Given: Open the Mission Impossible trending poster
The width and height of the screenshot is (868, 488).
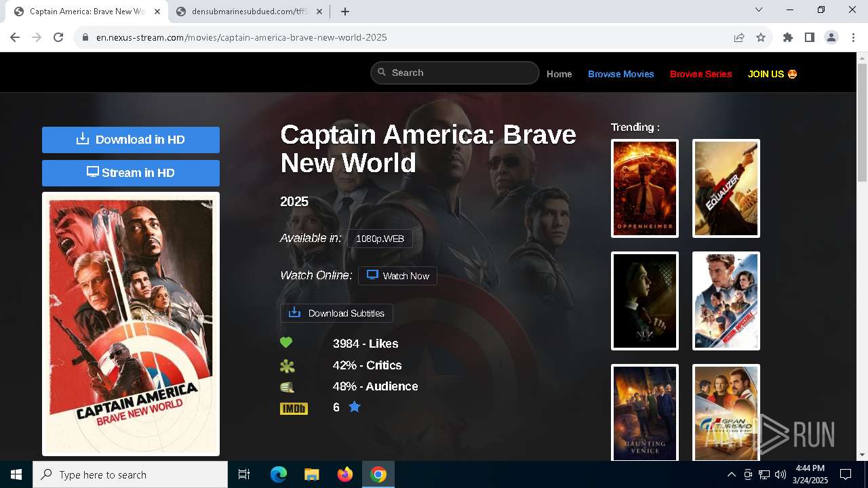Looking at the screenshot, I should point(726,301).
